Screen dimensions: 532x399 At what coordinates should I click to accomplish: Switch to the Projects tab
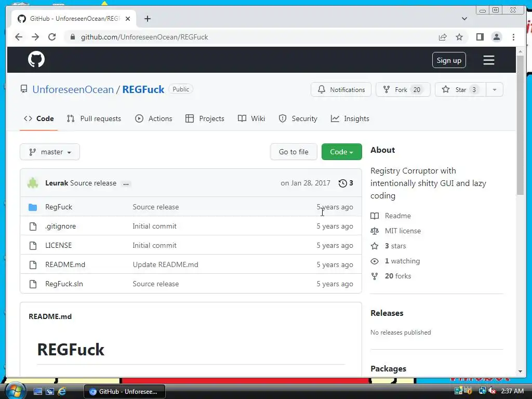point(205,119)
